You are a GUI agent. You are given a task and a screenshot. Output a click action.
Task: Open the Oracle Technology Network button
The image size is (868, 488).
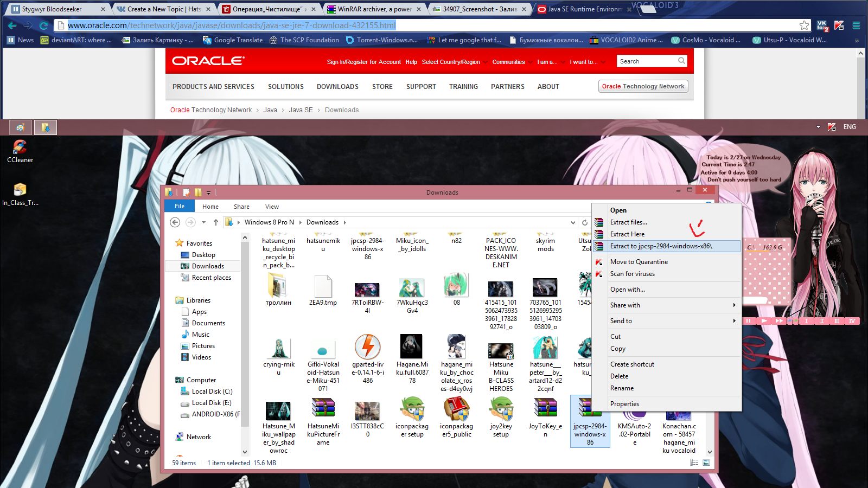(643, 86)
